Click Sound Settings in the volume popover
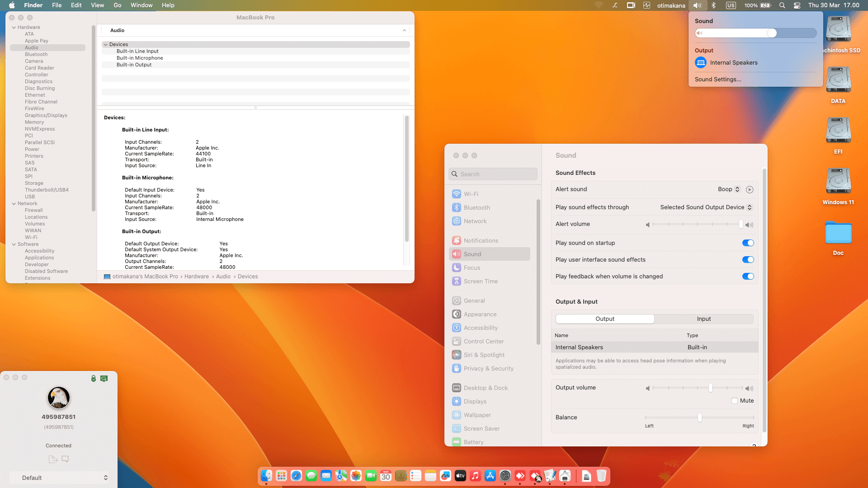Screen dimensions: 868x488 pyautogui.click(x=718, y=79)
